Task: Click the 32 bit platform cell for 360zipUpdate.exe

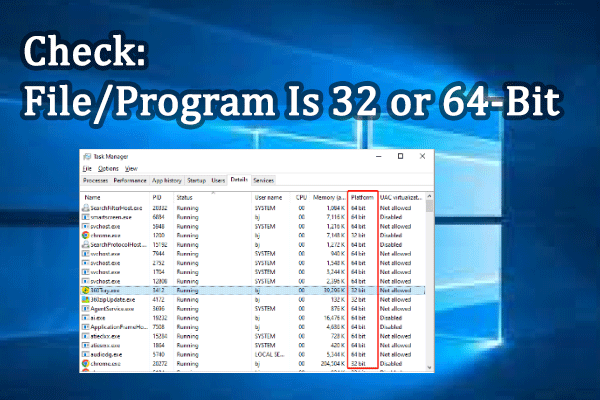Action: pyautogui.click(x=358, y=300)
